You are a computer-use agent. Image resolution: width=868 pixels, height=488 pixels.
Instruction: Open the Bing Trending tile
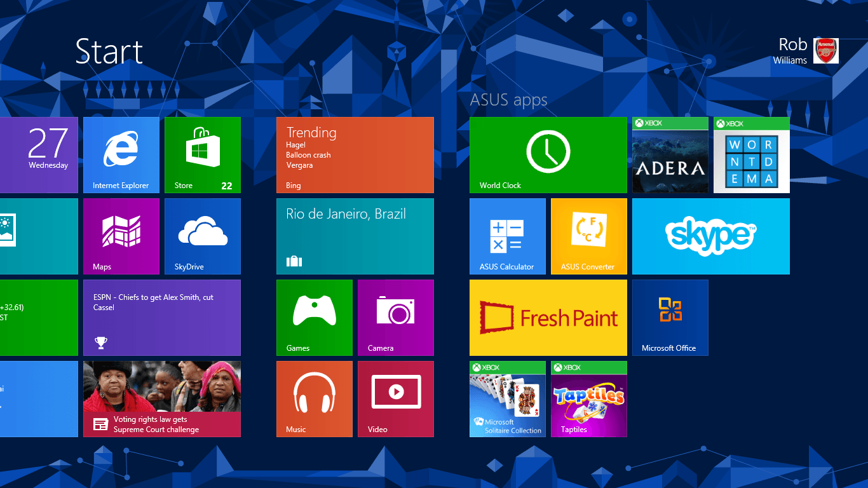(355, 154)
